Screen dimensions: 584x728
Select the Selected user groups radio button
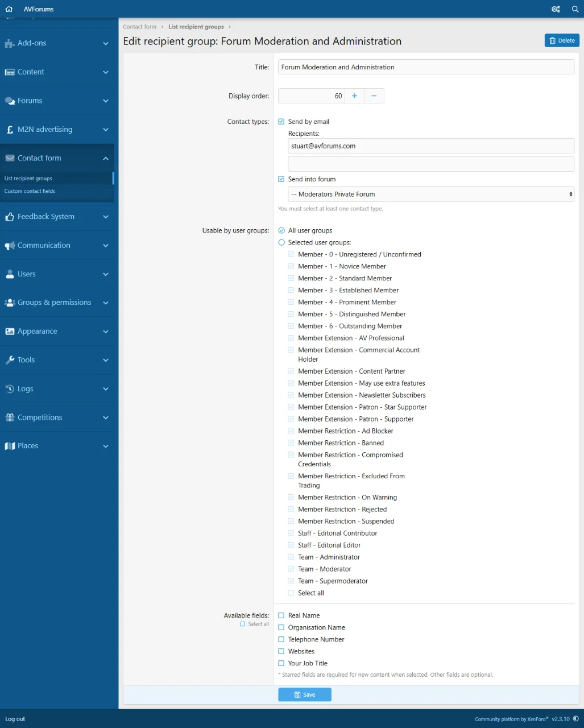pos(281,242)
